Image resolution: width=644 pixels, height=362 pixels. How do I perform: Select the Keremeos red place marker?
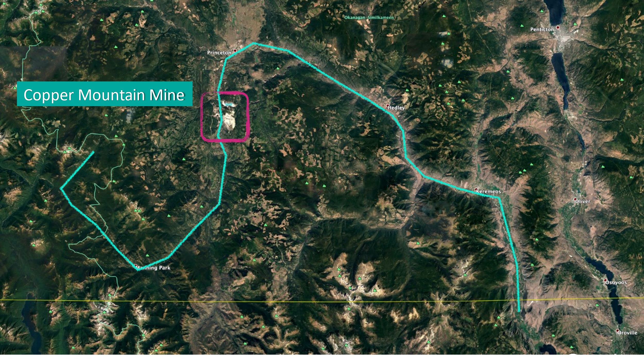(x=477, y=189)
